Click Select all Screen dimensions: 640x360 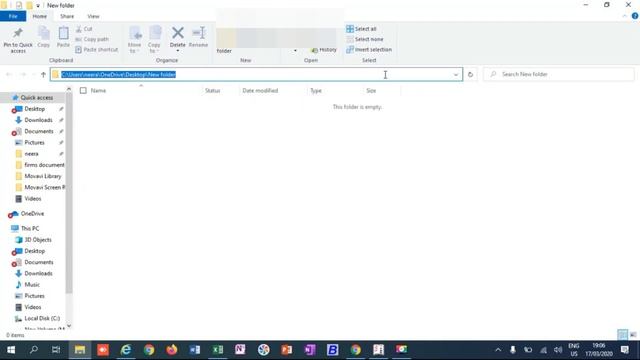361,29
